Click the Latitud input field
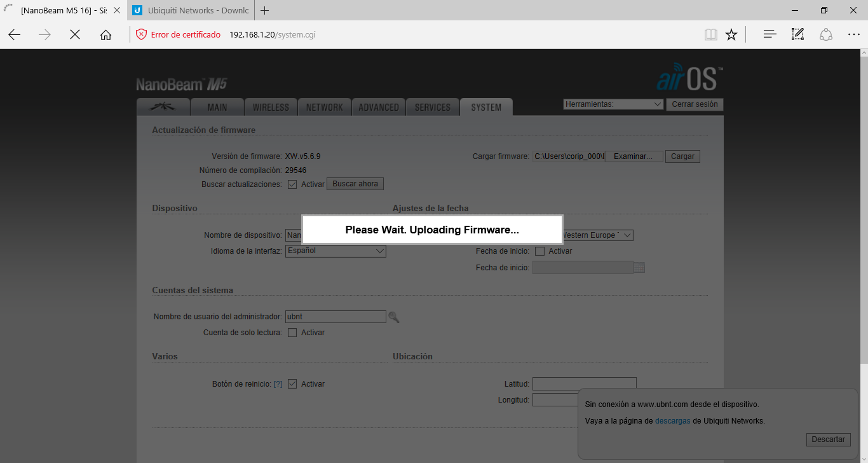 click(x=584, y=384)
